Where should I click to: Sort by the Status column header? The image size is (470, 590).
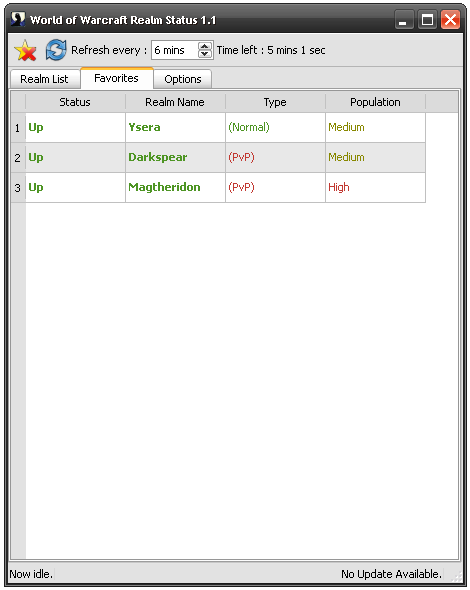point(75,102)
